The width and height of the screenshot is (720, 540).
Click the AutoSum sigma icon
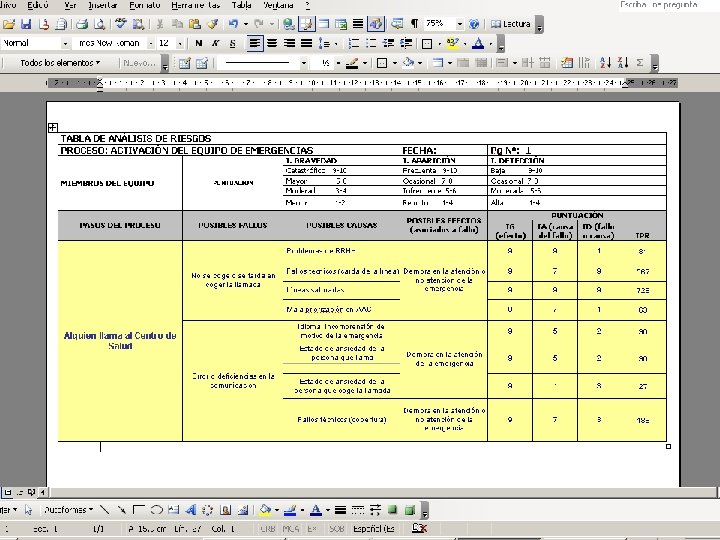click(640, 63)
